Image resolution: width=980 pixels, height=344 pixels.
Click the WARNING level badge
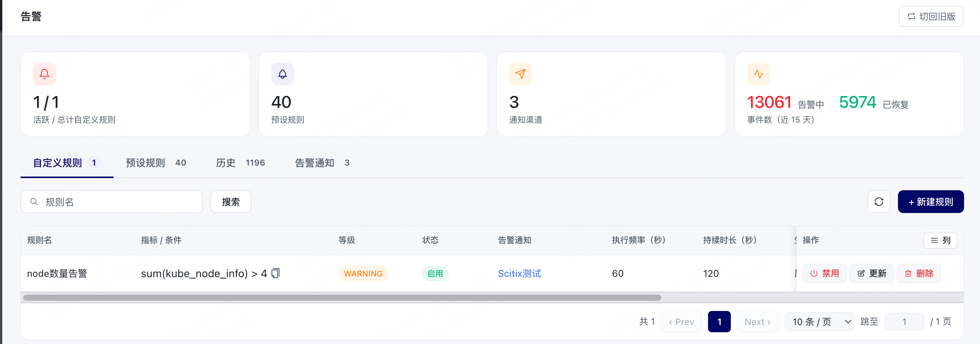click(363, 273)
